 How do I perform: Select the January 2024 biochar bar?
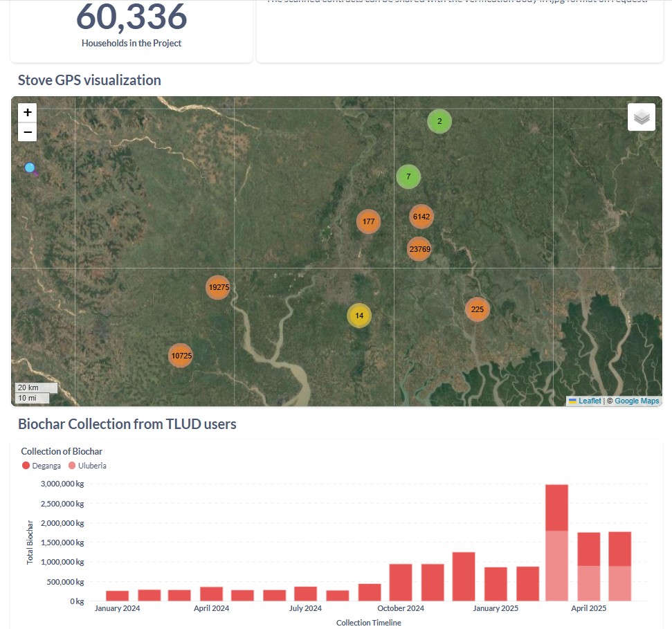[x=118, y=596]
